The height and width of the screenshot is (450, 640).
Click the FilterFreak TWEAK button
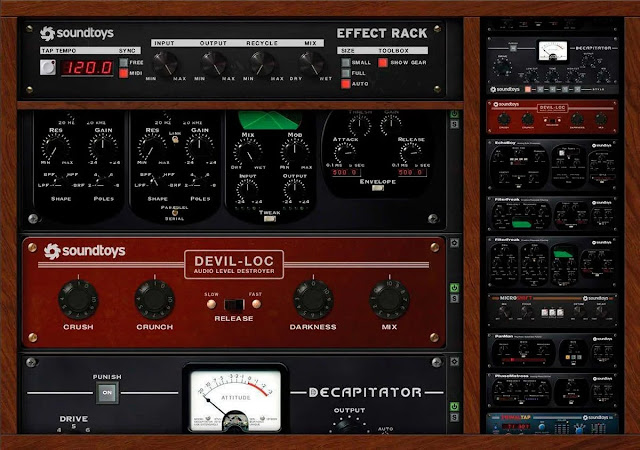pyautogui.click(x=269, y=219)
